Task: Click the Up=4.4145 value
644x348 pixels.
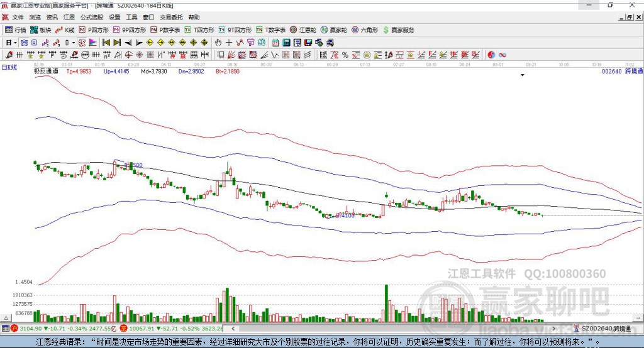Action: click(116, 72)
